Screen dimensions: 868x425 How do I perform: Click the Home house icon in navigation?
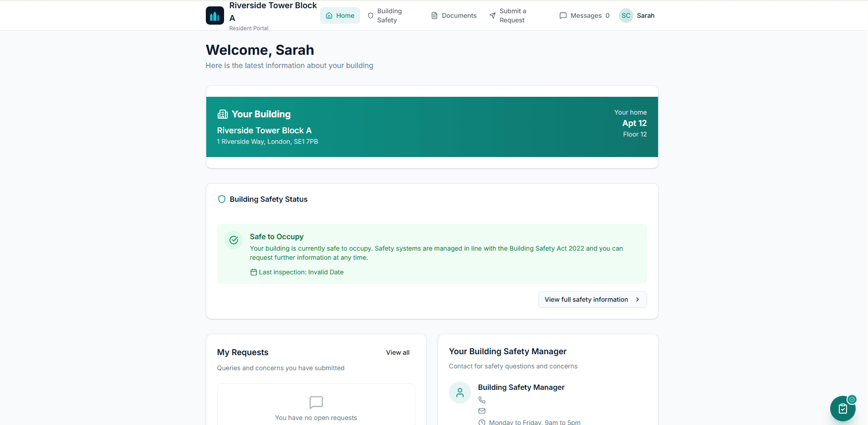[x=329, y=16]
